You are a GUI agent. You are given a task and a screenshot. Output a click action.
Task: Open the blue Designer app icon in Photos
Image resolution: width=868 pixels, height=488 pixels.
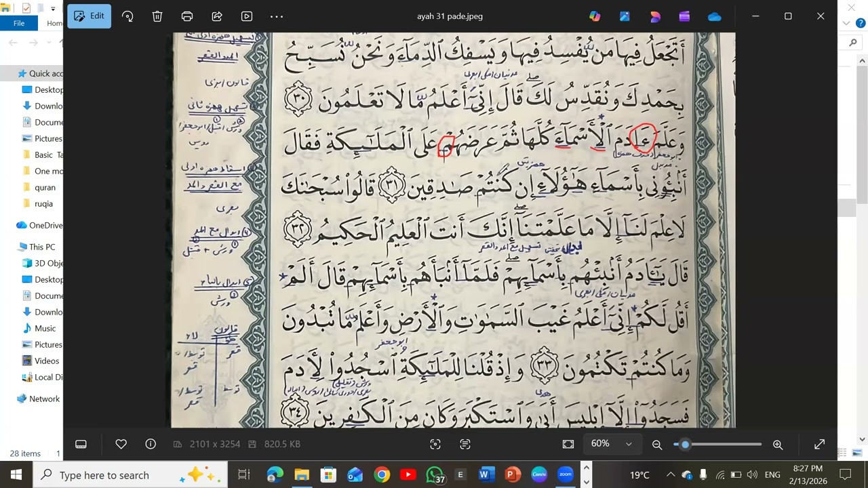625,16
